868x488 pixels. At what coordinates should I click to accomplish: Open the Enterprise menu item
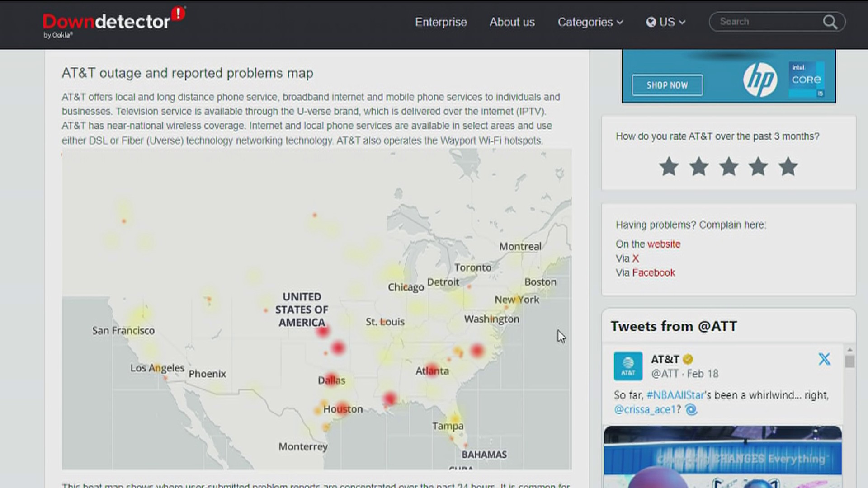[x=441, y=22]
